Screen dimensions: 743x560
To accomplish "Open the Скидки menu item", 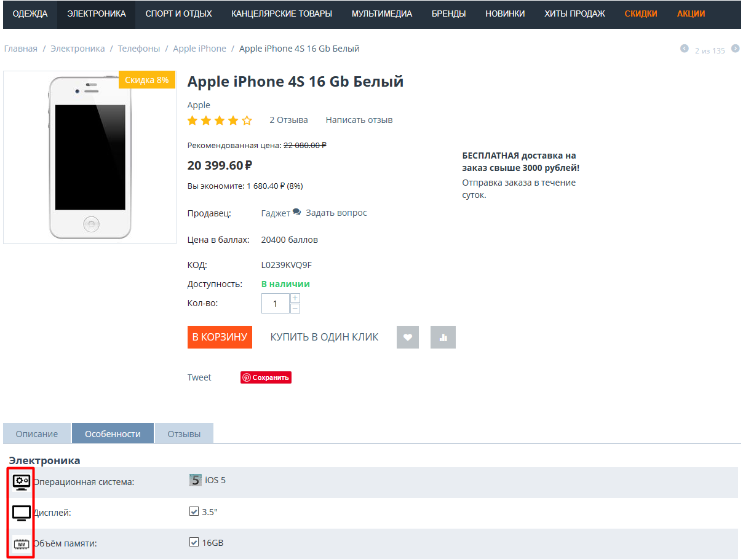I will pyautogui.click(x=641, y=14).
